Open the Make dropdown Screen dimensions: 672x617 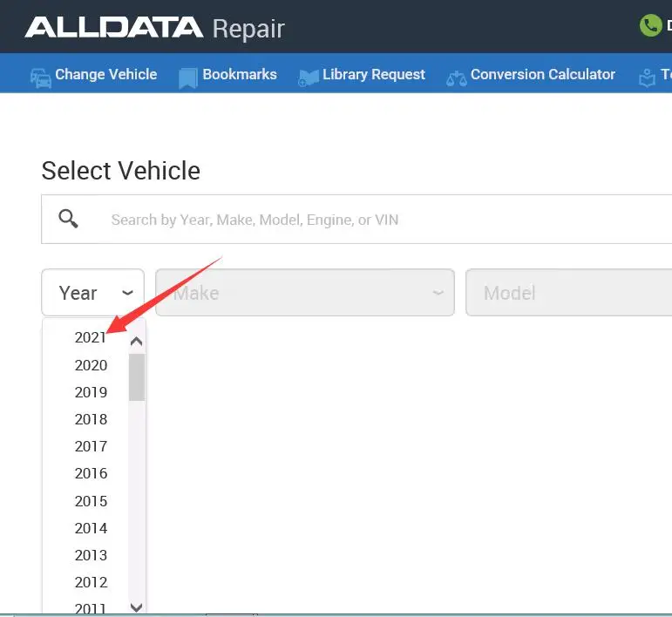[304, 293]
